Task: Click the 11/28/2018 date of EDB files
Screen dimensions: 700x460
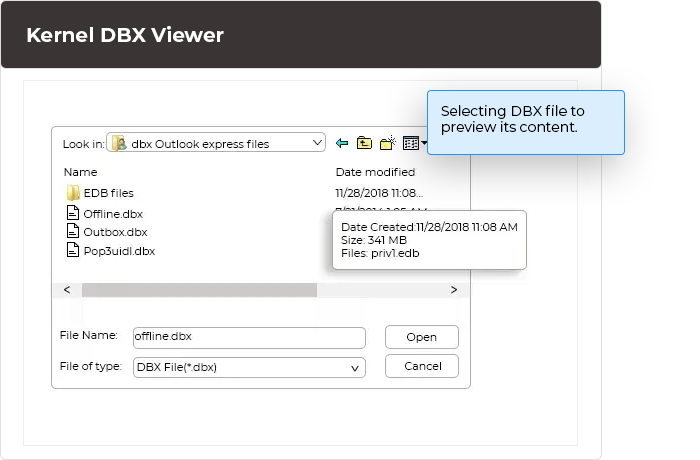Action: 379,193
